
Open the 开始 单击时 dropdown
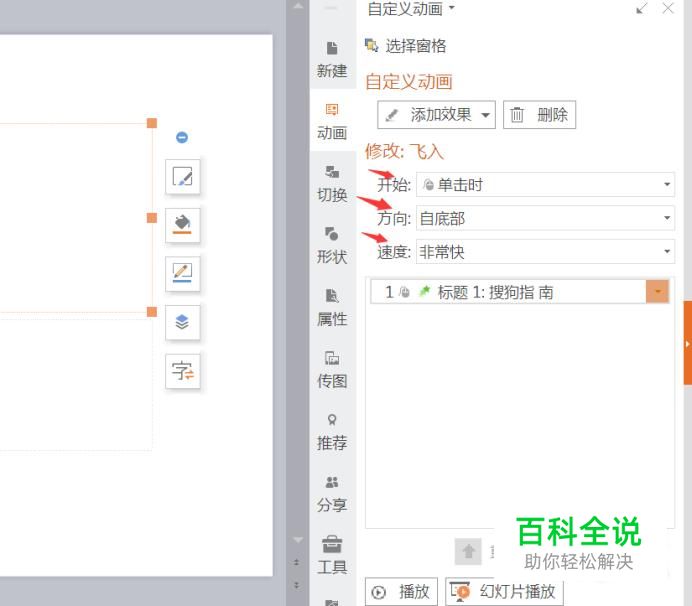point(545,184)
